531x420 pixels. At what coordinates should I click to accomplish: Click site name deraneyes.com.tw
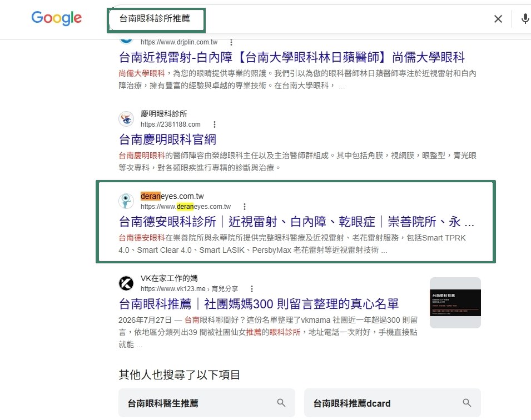click(172, 196)
